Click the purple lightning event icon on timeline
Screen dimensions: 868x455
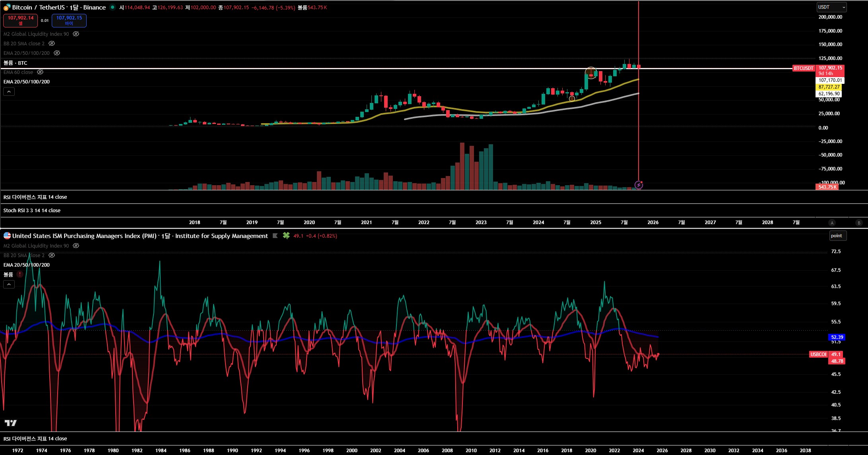point(639,185)
